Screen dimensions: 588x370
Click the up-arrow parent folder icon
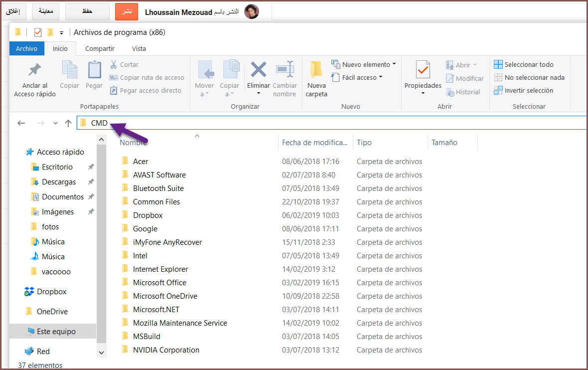(x=68, y=123)
